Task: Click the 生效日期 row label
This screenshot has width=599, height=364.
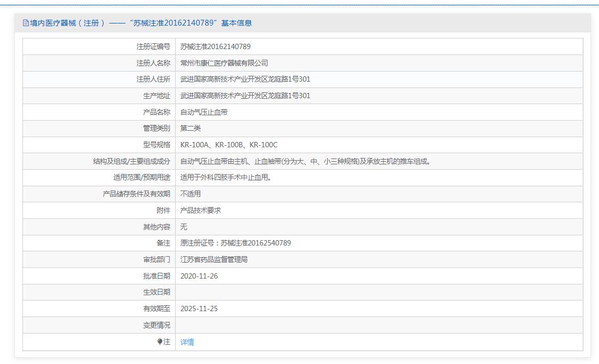Action: coord(156,292)
